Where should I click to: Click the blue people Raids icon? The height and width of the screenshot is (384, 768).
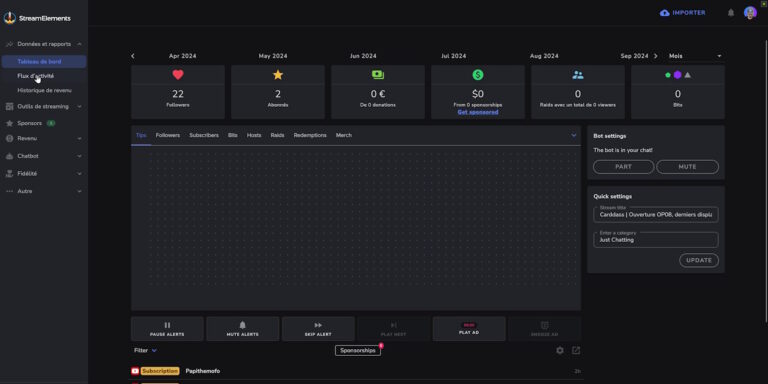578,75
